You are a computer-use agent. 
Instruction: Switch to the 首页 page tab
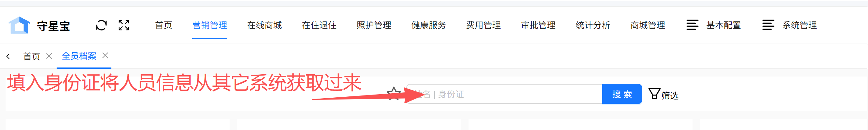click(32, 56)
